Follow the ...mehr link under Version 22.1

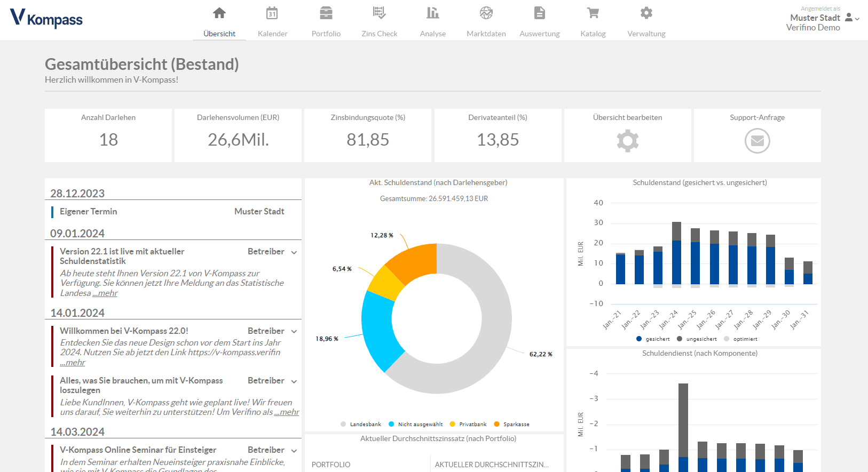tap(105, 293)
